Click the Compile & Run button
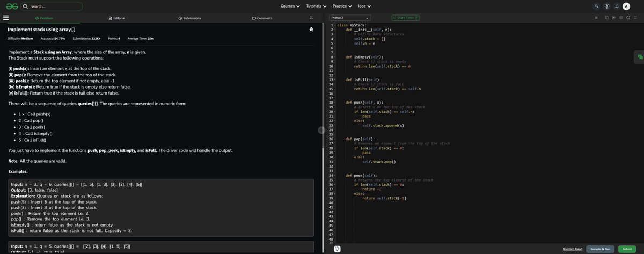Image resolution: width=644 pixels, height=254 pixels. coord(600,249)
